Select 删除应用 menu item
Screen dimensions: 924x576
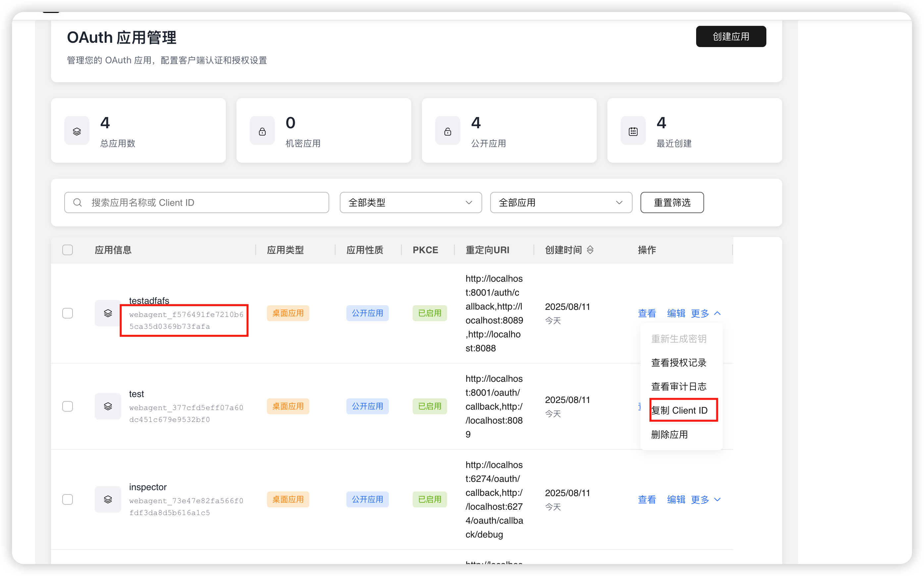click(x=669, y=434)
